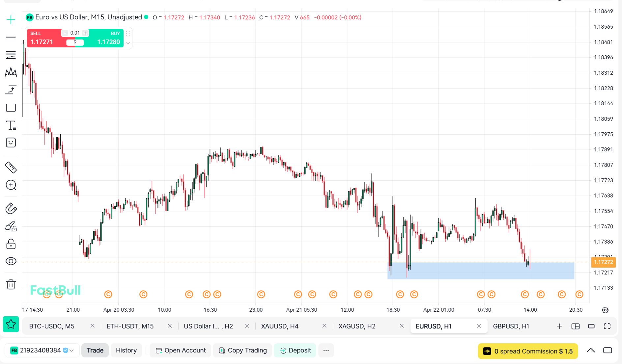The width and height of the screenshot is (622, 364).
Task: Select the text annotation tool
Action: point(11,125)
